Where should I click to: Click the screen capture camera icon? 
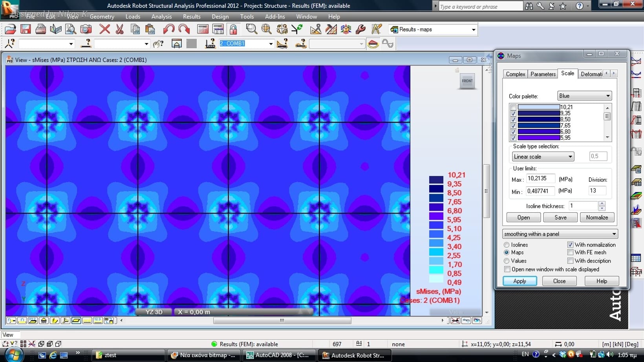tap(86, 29)
